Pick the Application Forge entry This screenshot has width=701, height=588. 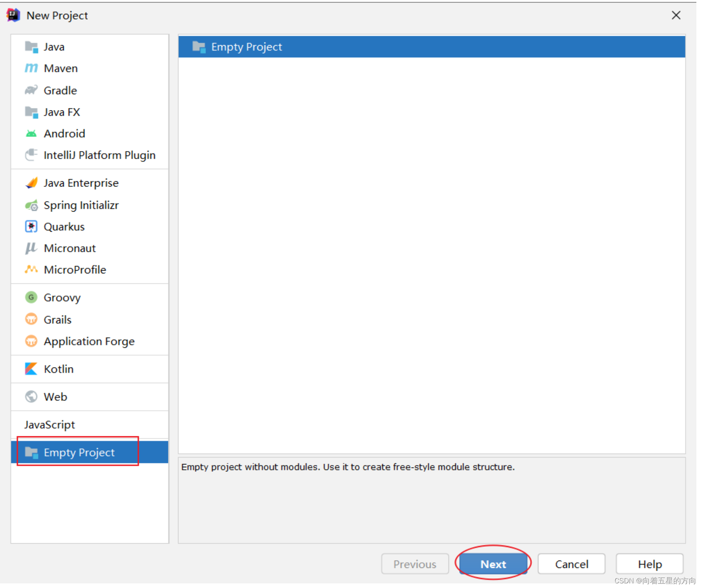click(x=90, y=341)
